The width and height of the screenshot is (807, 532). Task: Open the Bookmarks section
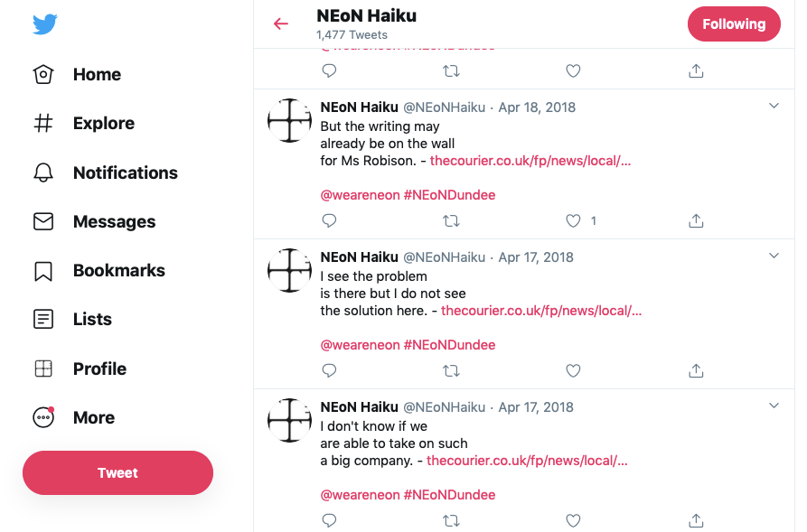(99, 271)
